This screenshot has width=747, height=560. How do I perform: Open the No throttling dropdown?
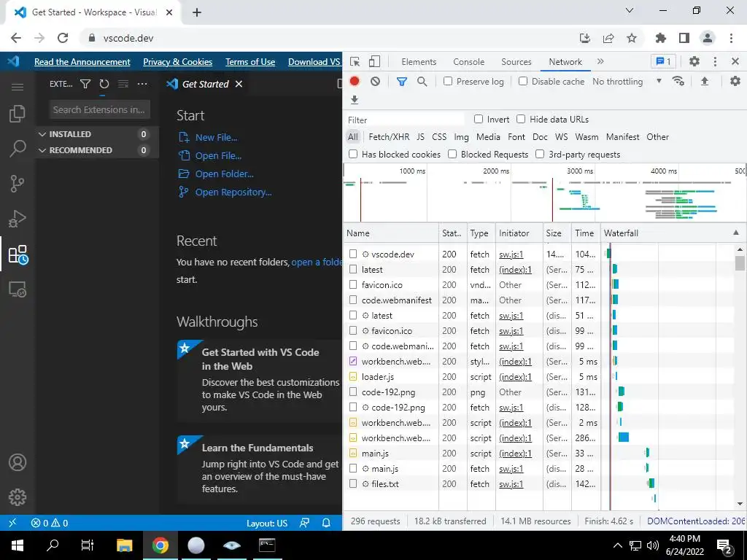point(627,82)
